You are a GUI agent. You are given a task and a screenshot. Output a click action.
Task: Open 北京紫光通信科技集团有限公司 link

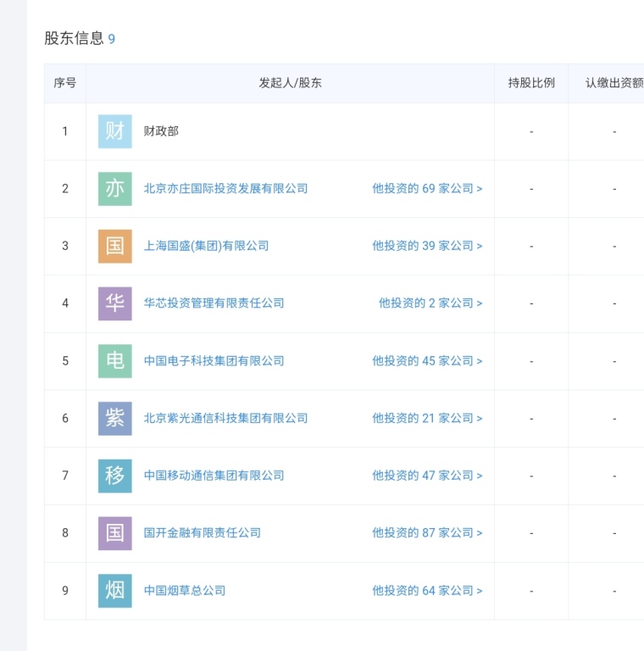225,418
